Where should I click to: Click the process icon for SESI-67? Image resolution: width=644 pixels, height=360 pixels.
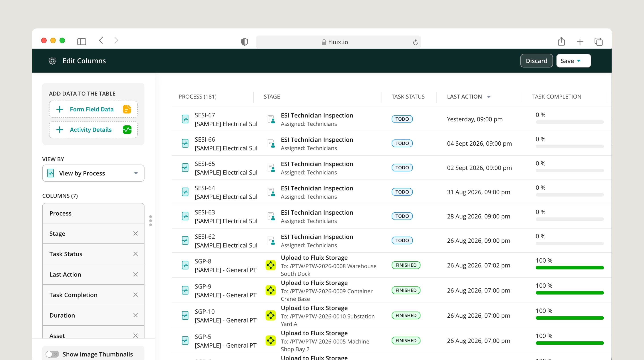(185, 119)
